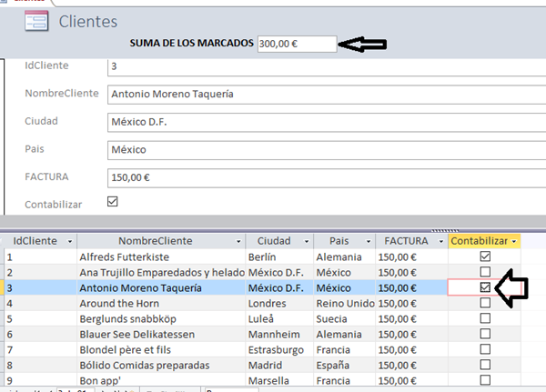Toggle the Contabilizar checkbox in the form
The image size is (546, 392).
[113, 202]
